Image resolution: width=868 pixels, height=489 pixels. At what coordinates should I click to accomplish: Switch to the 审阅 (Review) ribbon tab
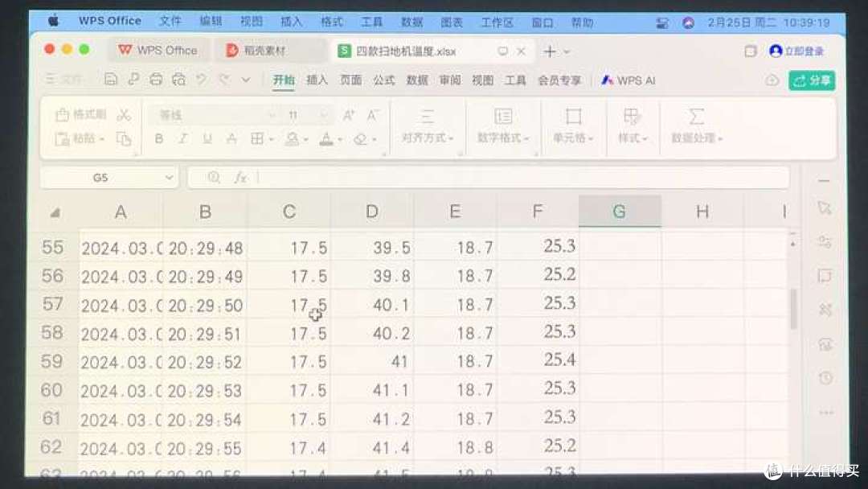click(x=450, y=80)
